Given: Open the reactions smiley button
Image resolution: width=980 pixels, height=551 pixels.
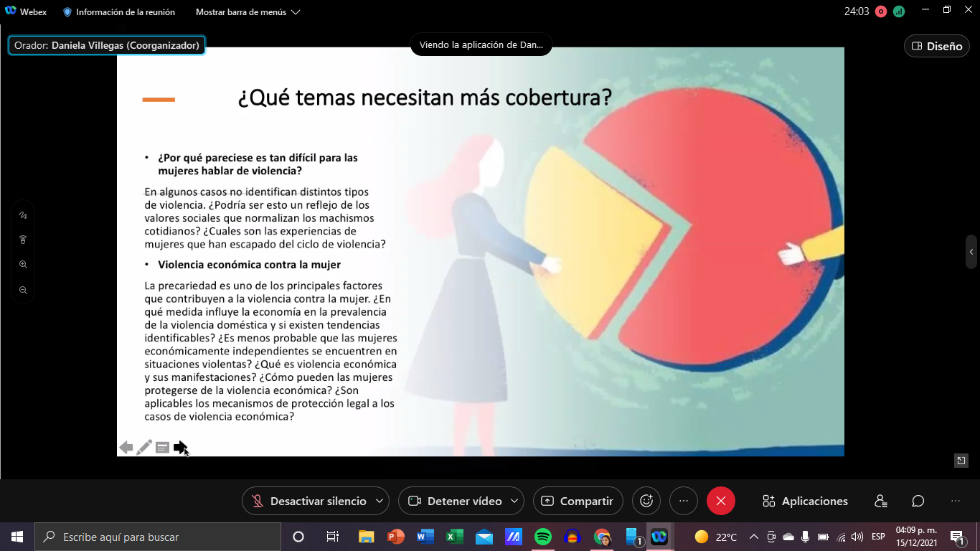Looking at the screenshot, I should (x=646, y=501).
